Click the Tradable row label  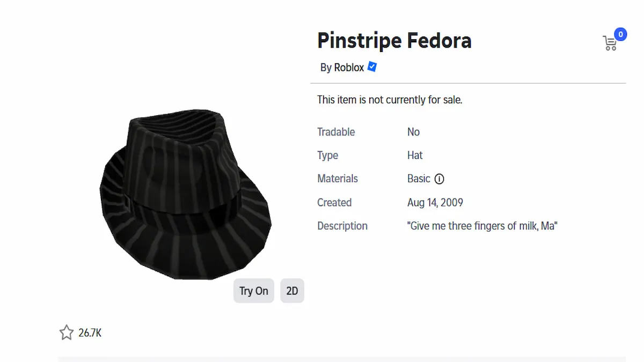[336, 131]
